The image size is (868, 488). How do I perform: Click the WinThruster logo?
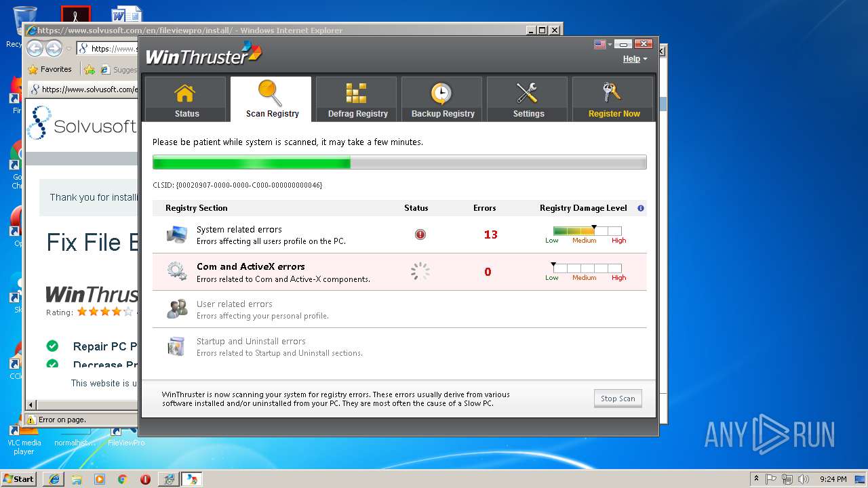203,54
